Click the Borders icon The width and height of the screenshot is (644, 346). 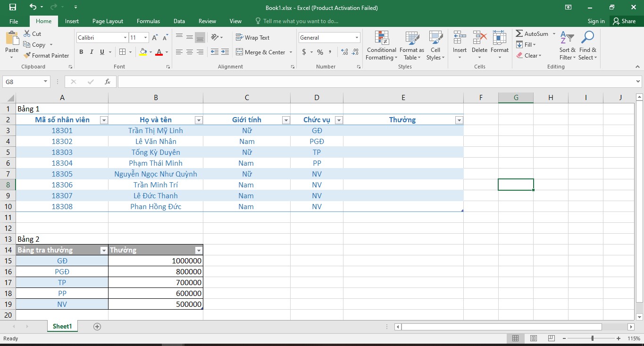123,52
